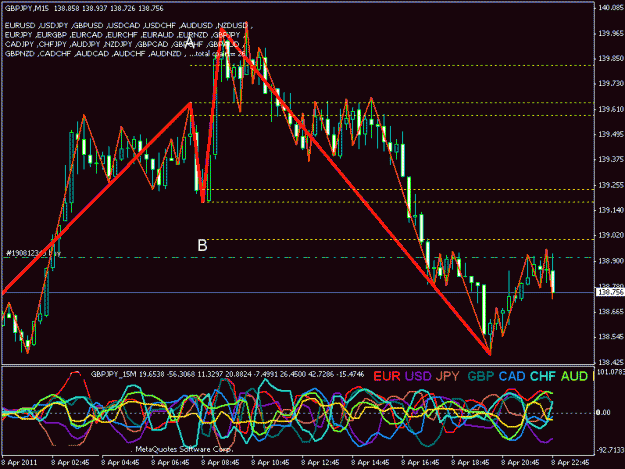625x469 pixels.
Task: Click the 139.965 price axis label
Action: 611,33
